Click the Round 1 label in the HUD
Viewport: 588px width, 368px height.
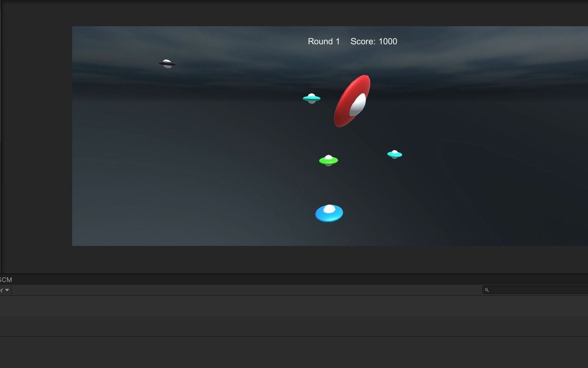pyautogui.click(x=323, y=41)
